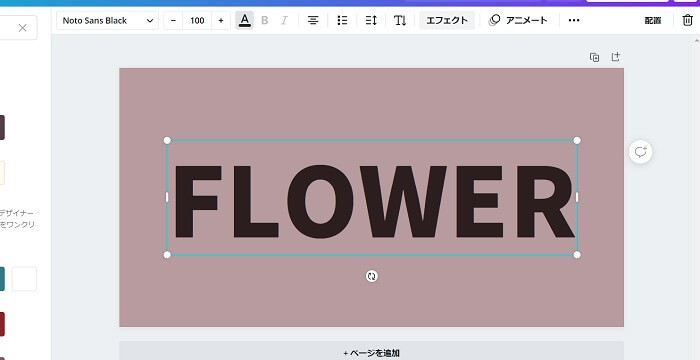Close the side panel search field
The image size is (700, 360).
point(22,28)
